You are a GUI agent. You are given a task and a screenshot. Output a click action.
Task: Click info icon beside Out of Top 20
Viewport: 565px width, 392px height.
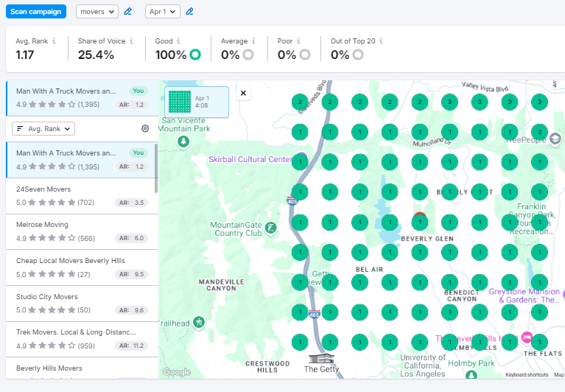(382, 41)
